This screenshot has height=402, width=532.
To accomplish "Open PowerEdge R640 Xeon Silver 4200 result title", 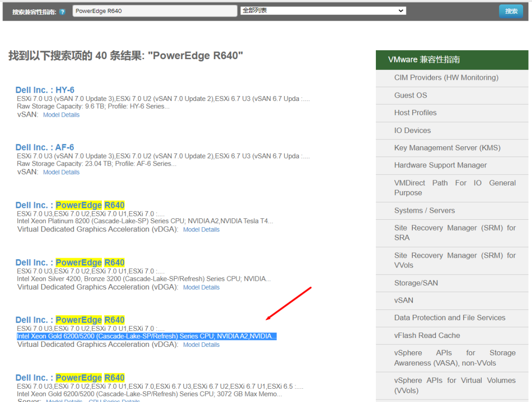I will (x=70, y=262).
